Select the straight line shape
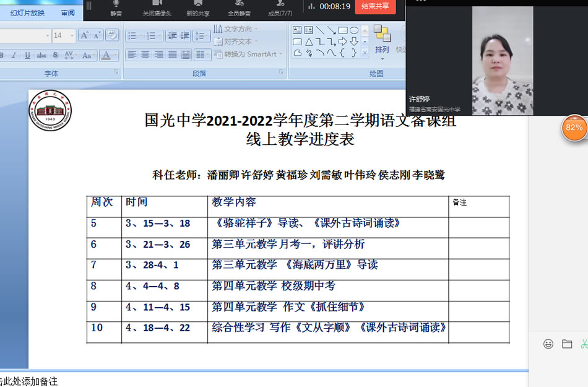 tap(320, 30)
